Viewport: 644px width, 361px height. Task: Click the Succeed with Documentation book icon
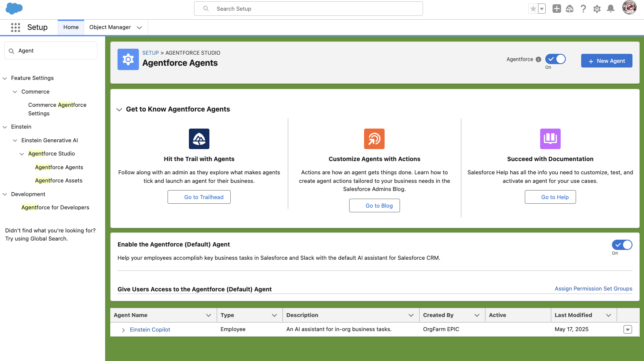(550, 139)
